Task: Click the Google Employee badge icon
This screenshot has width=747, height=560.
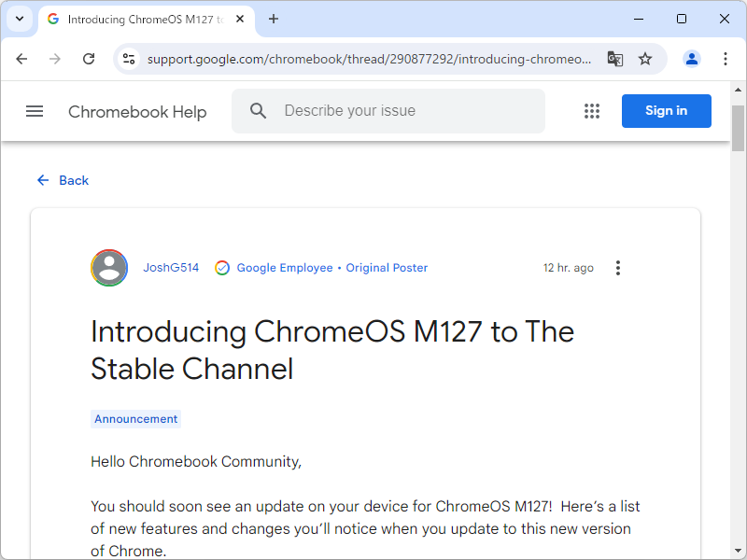Action: click(222, 267)
